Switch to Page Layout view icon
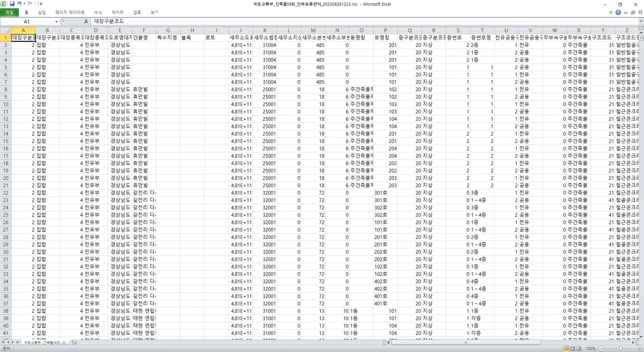Screen dimensions: 644x352 click(572, 349)
